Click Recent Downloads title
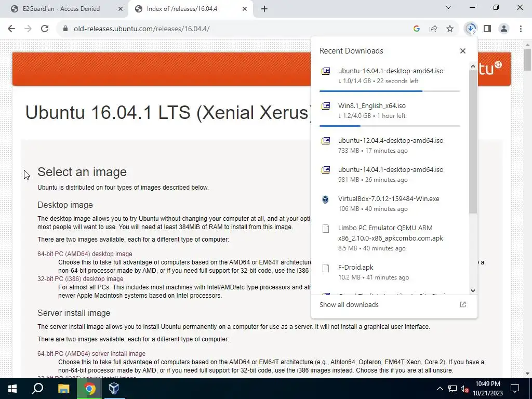 (351, 51)
